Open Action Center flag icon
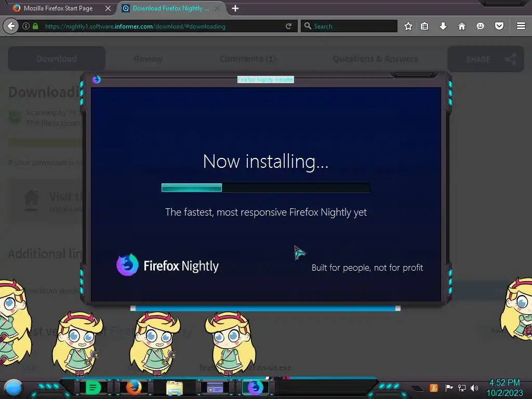Screen dimensions: 532x399 [x=449, y=388]
